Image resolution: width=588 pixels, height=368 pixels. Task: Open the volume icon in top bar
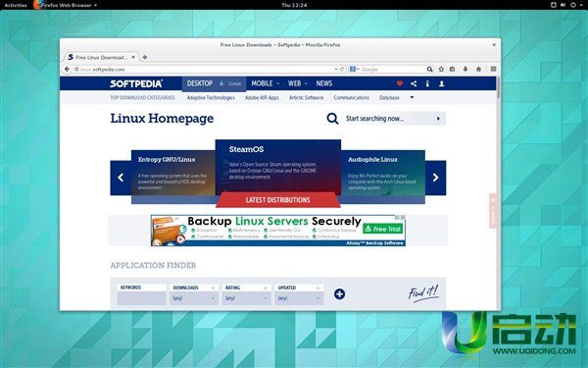coord(563,5)
